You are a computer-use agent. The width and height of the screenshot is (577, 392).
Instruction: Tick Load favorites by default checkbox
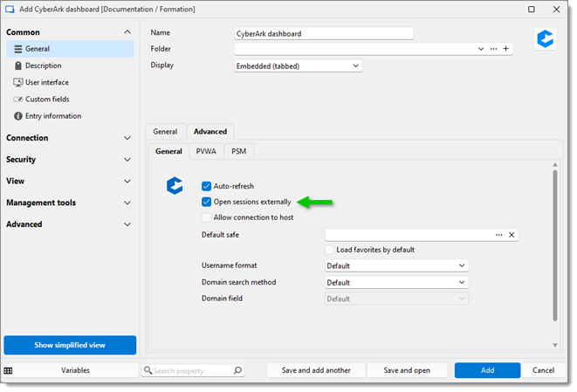(x=330, y=250)
